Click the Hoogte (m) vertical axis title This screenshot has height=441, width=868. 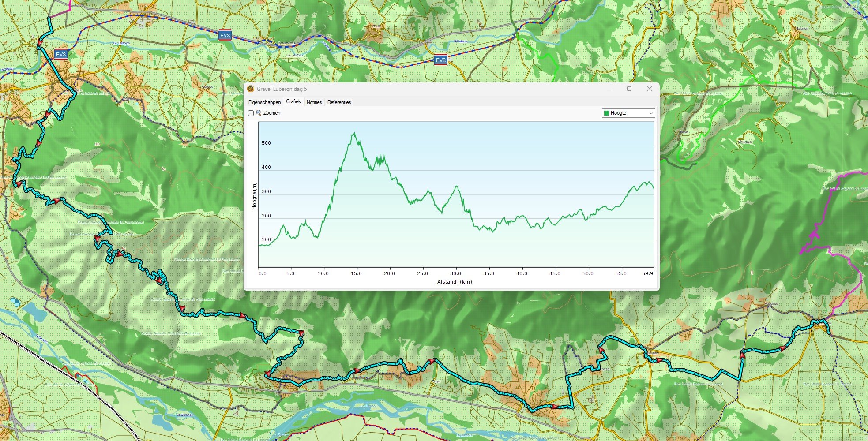[254, 195]
